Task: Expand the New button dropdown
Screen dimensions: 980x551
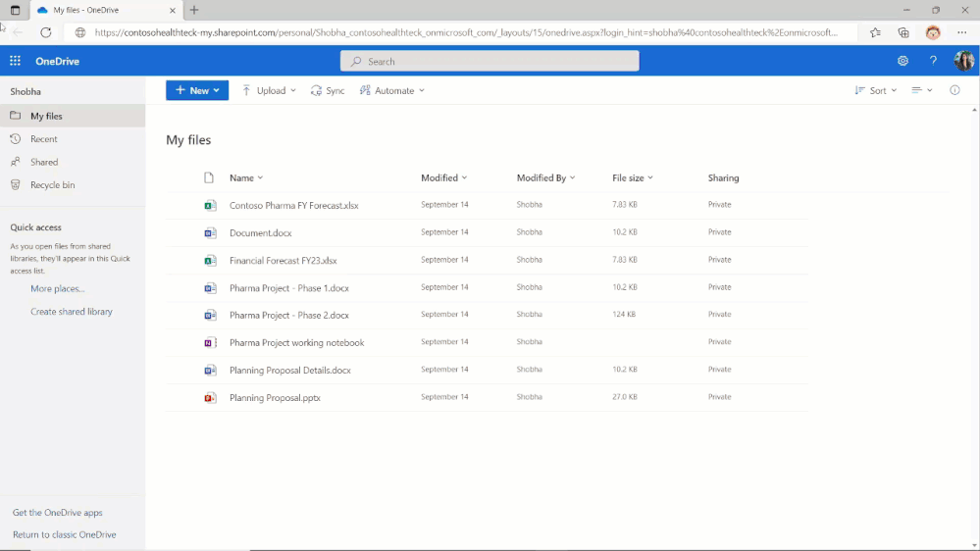Action: [x=197, y=90]
